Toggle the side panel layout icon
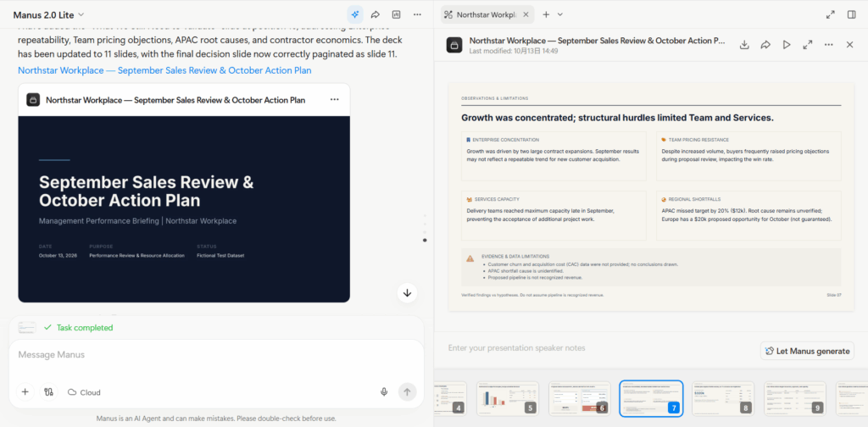The height and width of the screenshot is (427, 868). click(851, 15)
